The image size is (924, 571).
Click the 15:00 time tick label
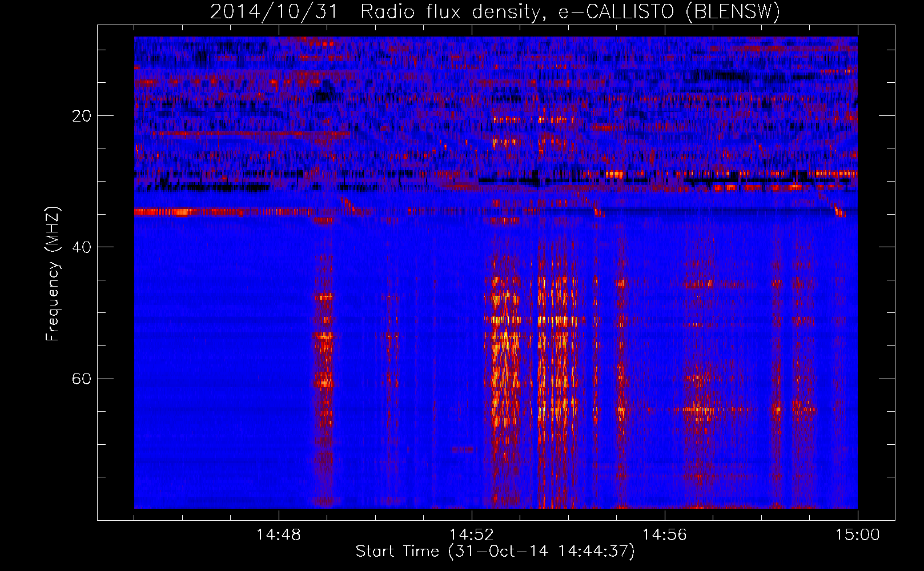coord(858,535)
